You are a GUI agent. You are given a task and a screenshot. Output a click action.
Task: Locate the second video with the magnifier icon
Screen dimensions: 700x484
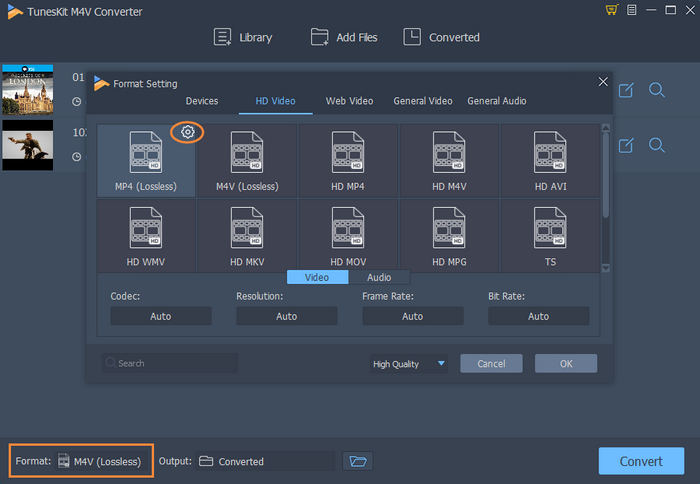(657, 145)
